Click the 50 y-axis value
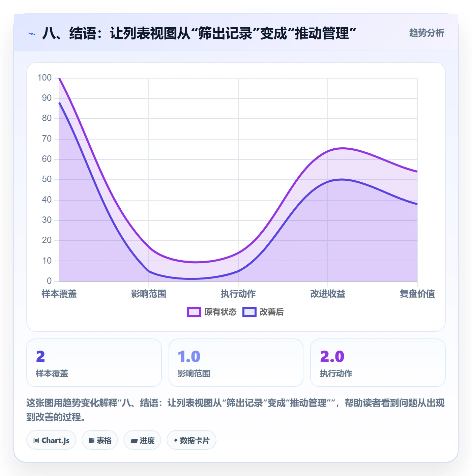The image size is (472, 476). click(47, 179)
